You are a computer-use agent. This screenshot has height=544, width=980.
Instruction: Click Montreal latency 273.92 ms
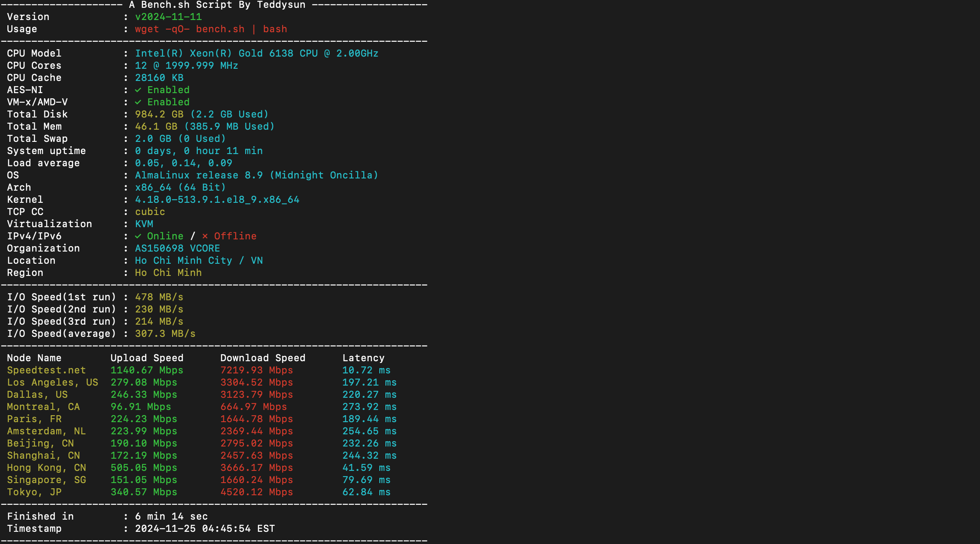point(369,406)
